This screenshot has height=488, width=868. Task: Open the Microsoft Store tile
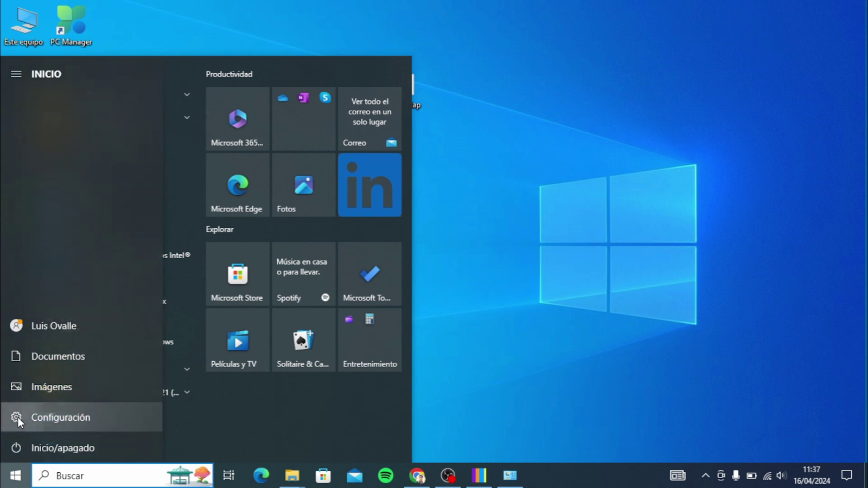[238, 274]
